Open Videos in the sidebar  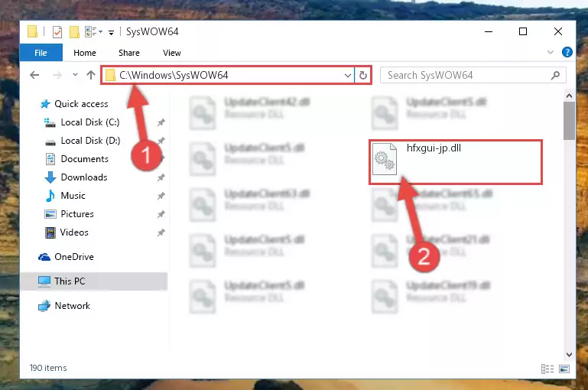point(74,232)
